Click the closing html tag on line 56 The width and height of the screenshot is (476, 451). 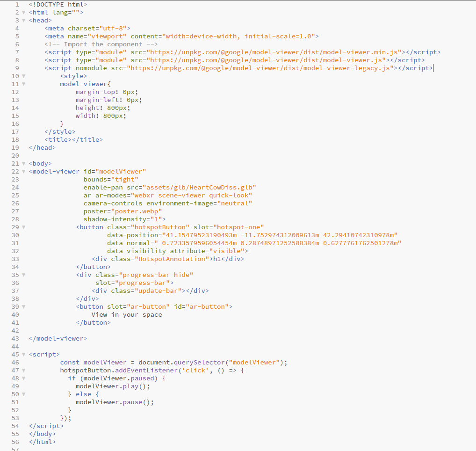42,442
